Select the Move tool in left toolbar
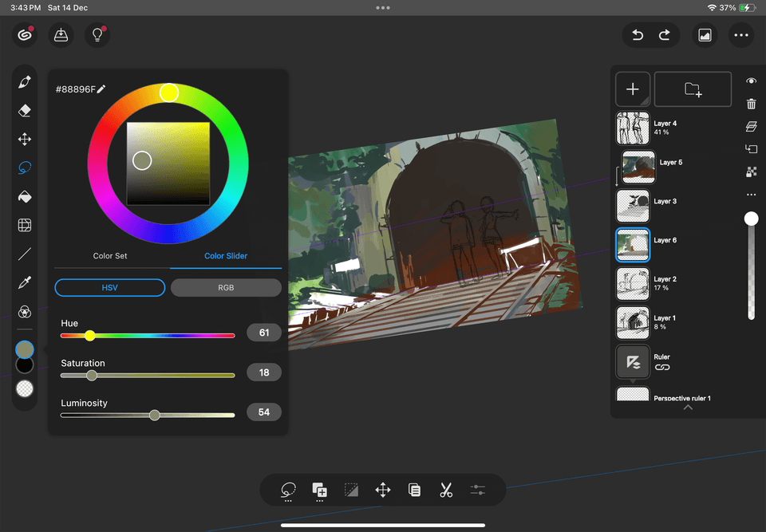 point(25,140)
